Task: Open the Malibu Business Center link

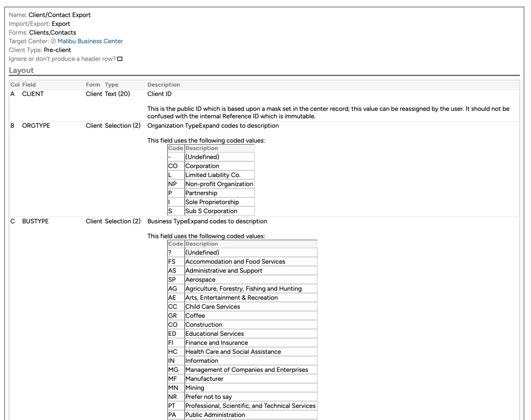Action: tap(90, 41)
